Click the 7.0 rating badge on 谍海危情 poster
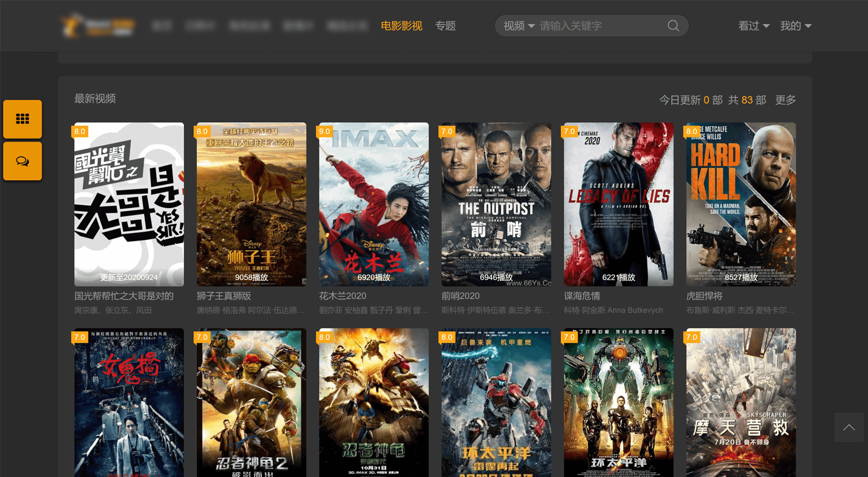This screenshot has height=477, width=868. [570, 132]
